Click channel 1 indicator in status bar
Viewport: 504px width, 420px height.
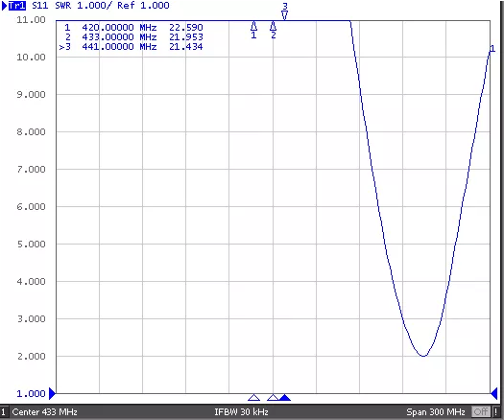coord(4,412)
